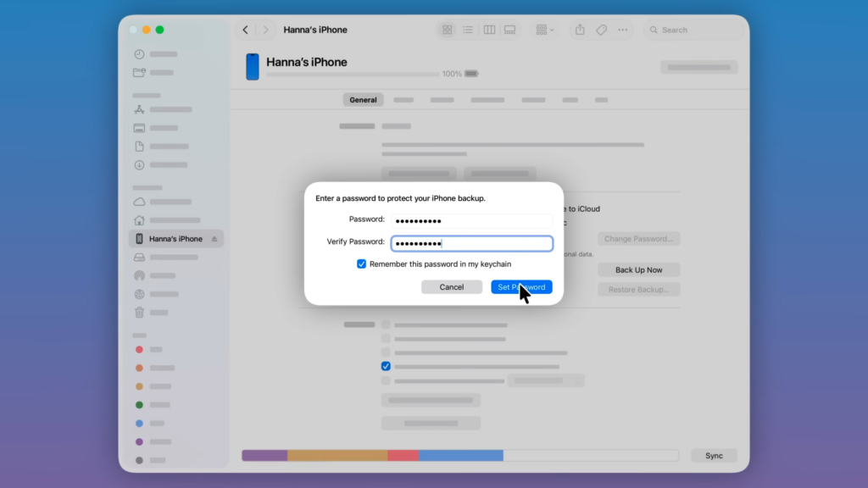Click the Verify Password field
868x488 pixels.
[471, 243]
